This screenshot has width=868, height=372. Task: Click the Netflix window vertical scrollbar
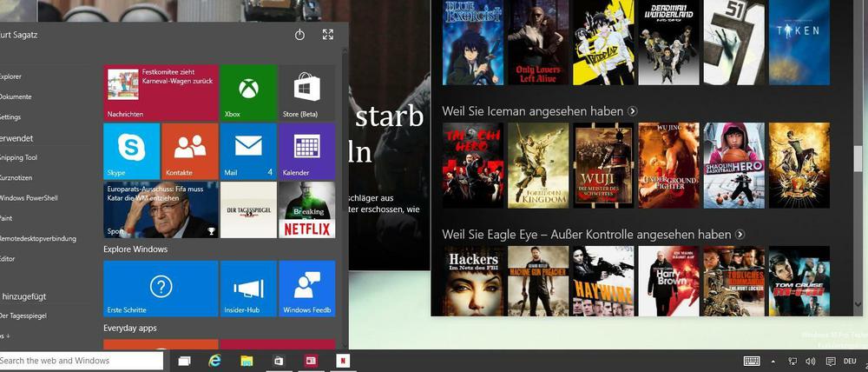pyautogui.click(x=858, y=158)
